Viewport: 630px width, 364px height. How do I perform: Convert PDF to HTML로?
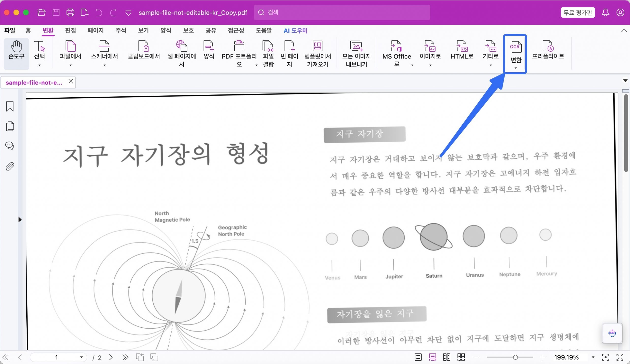462,50
